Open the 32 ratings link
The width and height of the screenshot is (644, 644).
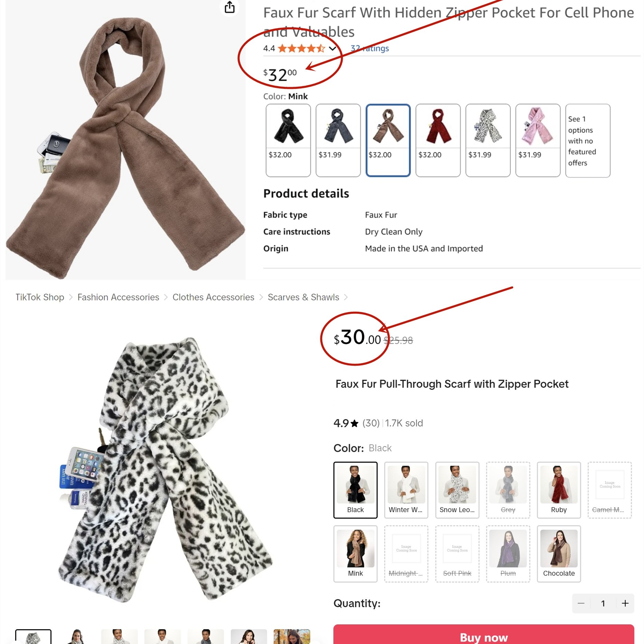pos(370,48)
